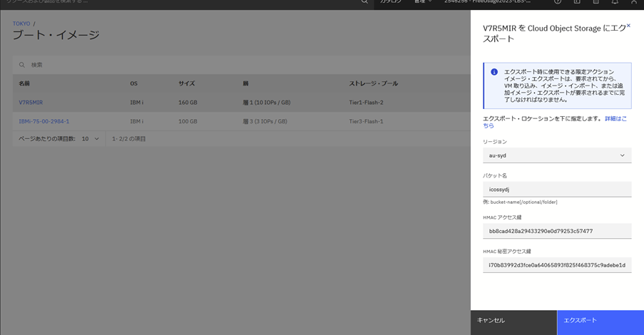644x335 pixels.
Task: Open the V7R5MIR boot image link
Action: [x=31, y=102]
